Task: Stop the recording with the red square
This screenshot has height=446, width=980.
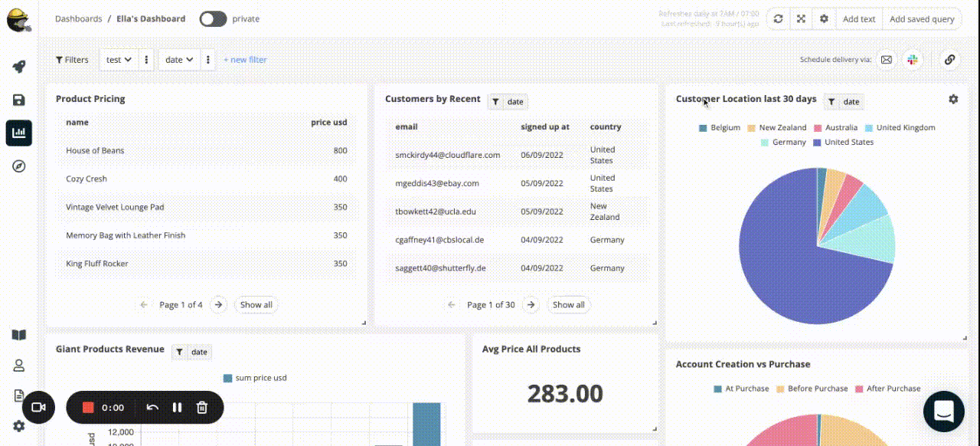Action: point(88,408)
